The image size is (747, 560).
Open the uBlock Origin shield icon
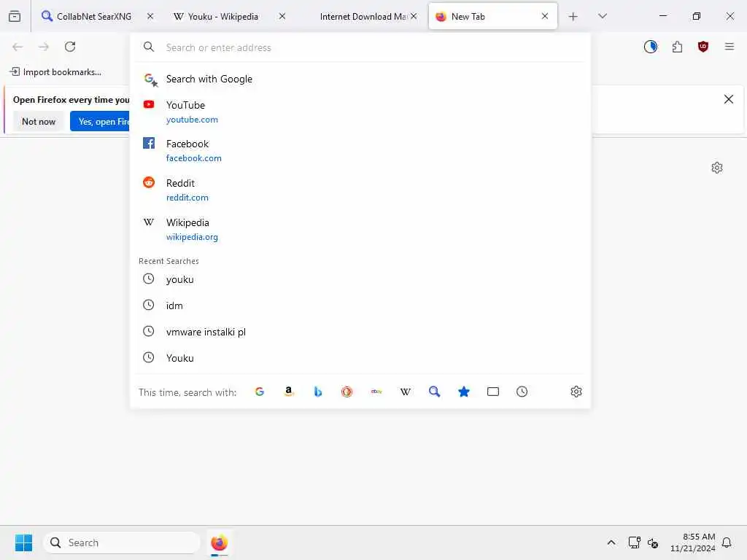pyautogui.click(x=703, y=47)
